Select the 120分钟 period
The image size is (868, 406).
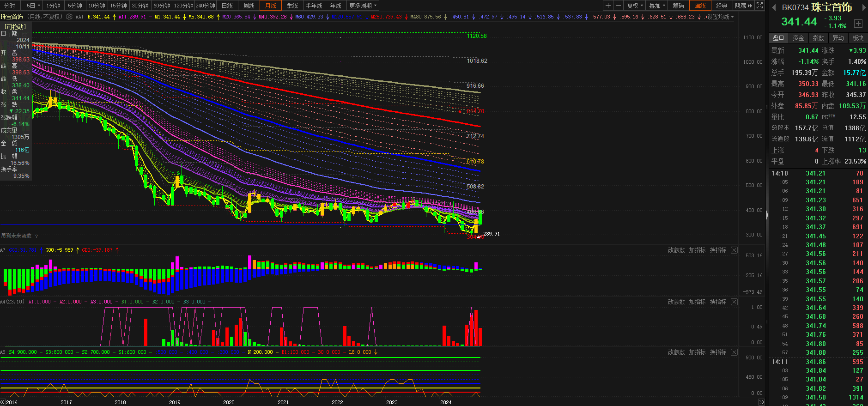[x=183, y=6]
